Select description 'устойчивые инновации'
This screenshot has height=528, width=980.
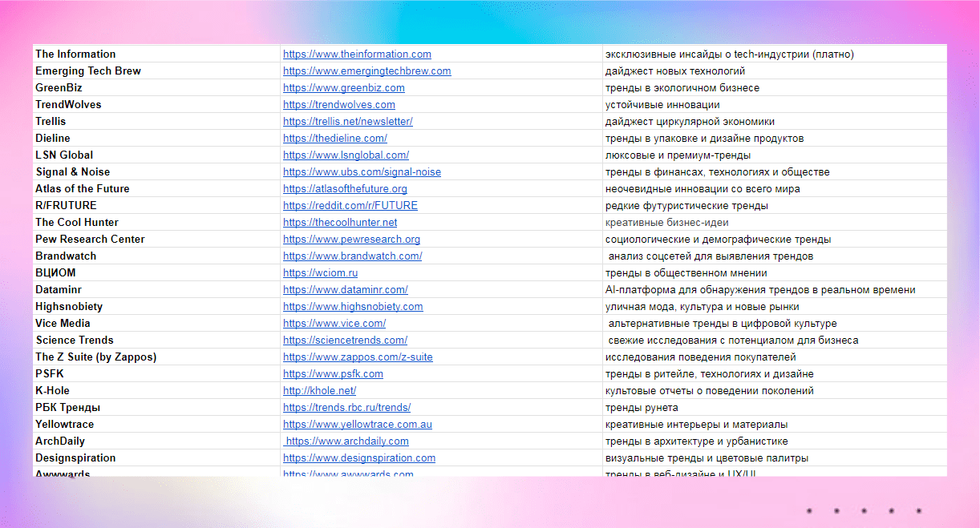[662, 105]
